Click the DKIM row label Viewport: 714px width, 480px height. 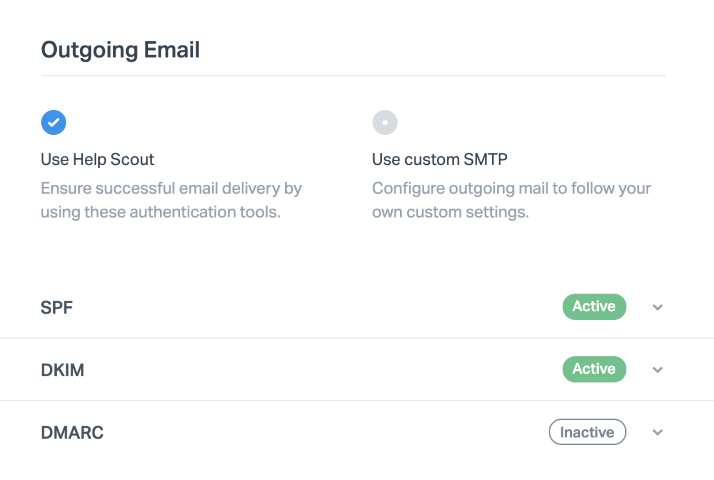[x=62, y=370]
